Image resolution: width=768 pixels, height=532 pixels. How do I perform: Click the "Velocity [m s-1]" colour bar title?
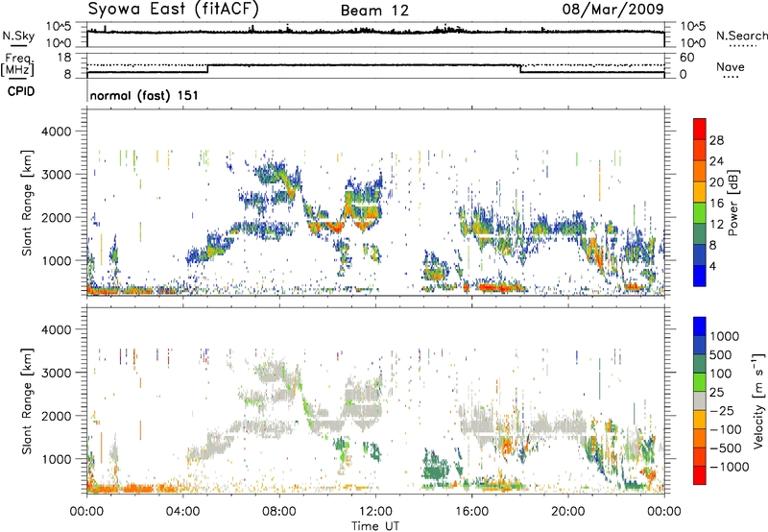point(758,400)
